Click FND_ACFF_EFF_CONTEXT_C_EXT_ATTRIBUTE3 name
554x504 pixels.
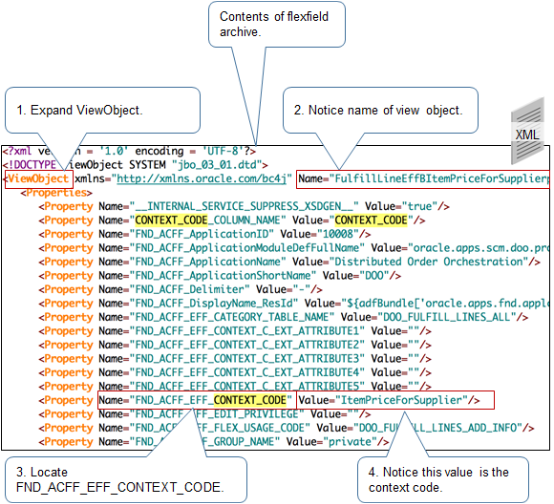click(247, 359)
